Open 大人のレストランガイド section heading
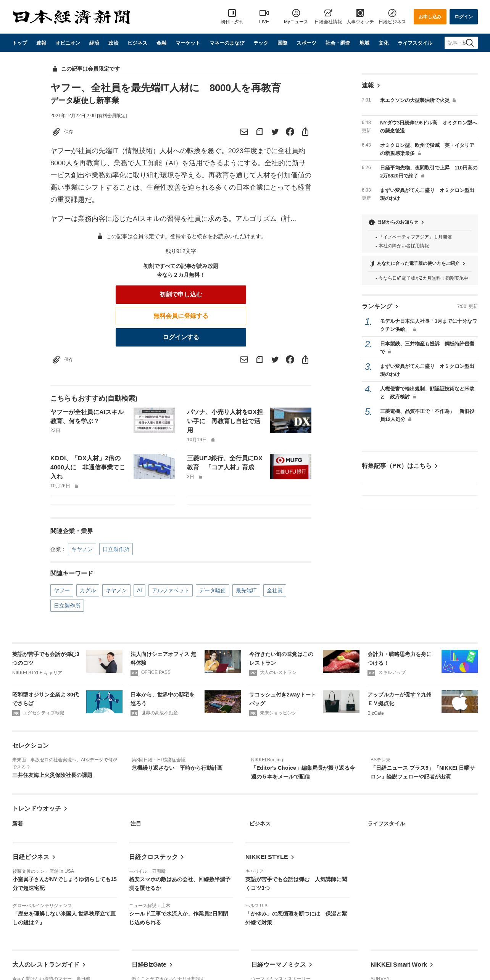The width and height of the screenshot is (490, 980). pos(49,965)
